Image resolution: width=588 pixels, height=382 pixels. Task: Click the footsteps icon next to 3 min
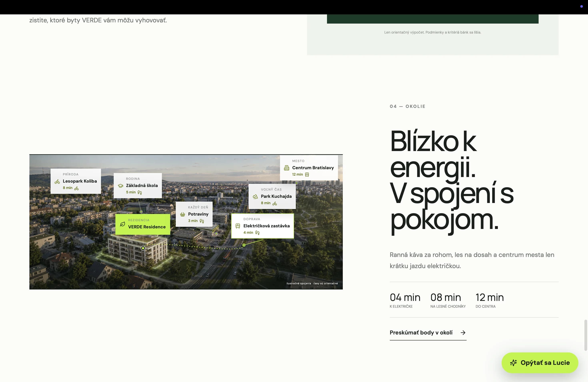[202, 221]
